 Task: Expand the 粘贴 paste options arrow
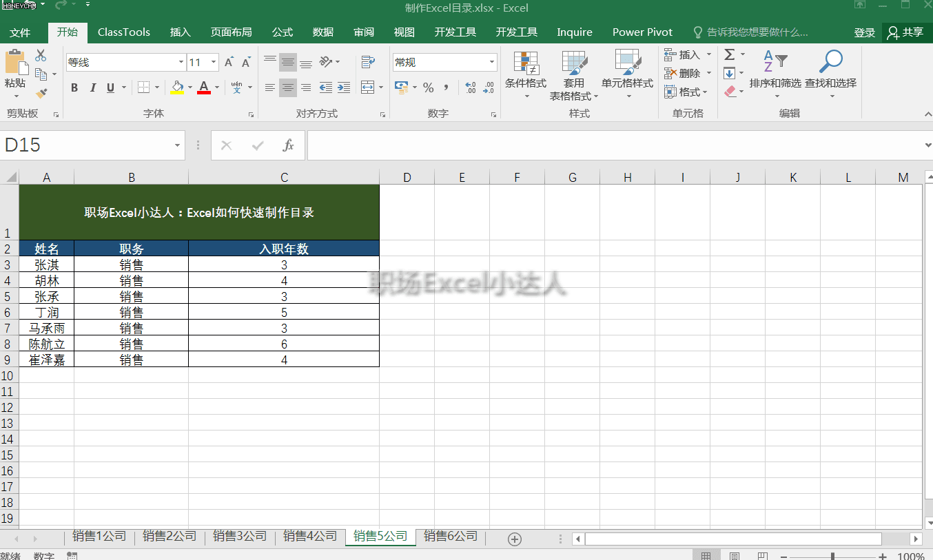point(15,95)
